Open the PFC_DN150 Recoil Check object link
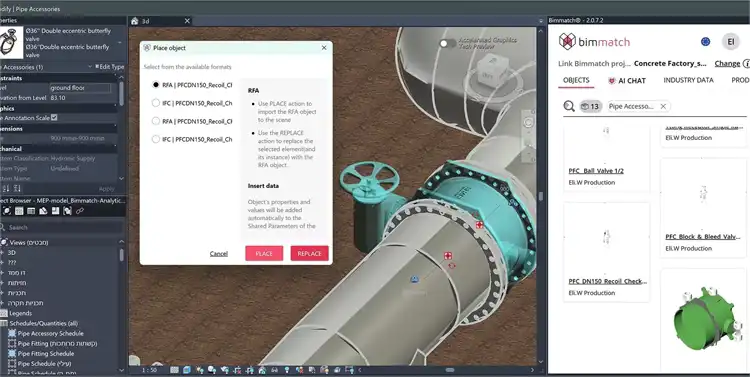Image resolution: width=750 pixels, height=377 pixels. [x=607, y=281]
